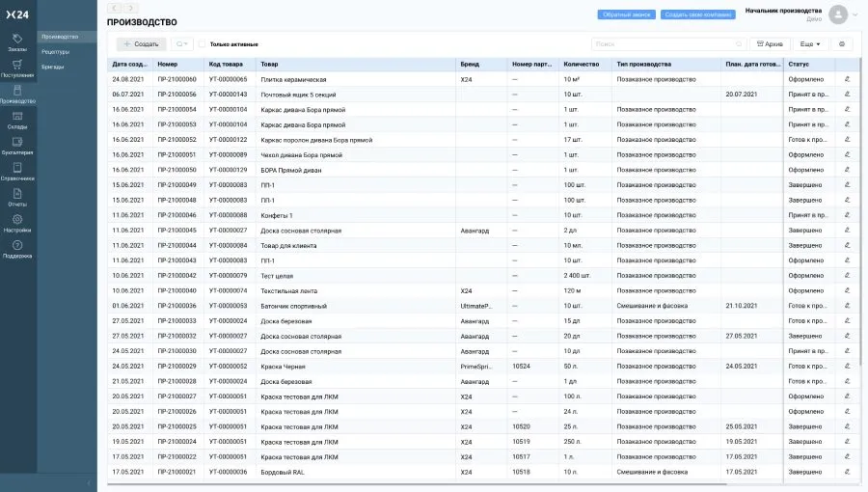
Task: Click the table settings gear button
Action: tap(842, 44)
